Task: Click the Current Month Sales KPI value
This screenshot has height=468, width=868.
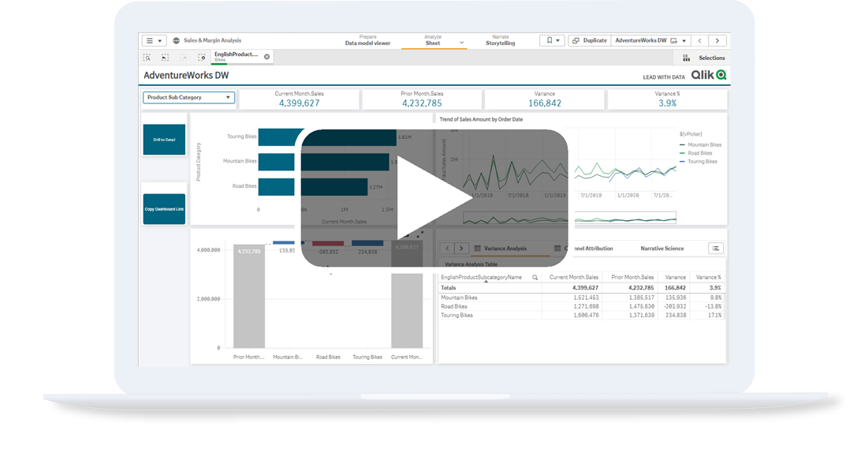Action: tap(299, 103)
